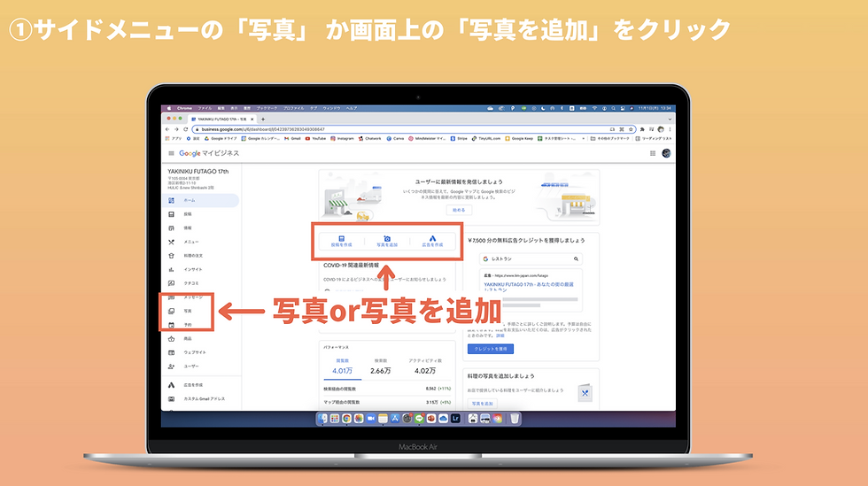
Task: Open the リーディングリスト button
Action: (x=654, y=138)
